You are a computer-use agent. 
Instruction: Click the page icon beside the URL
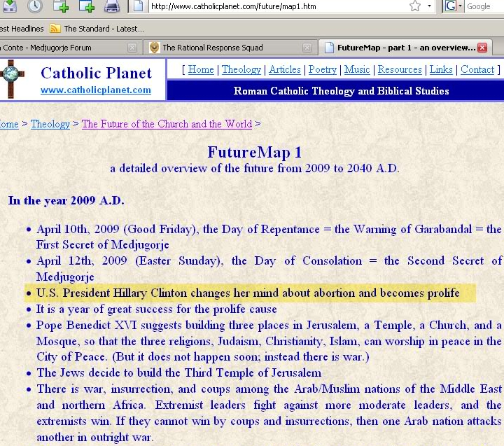click(138, 6)
